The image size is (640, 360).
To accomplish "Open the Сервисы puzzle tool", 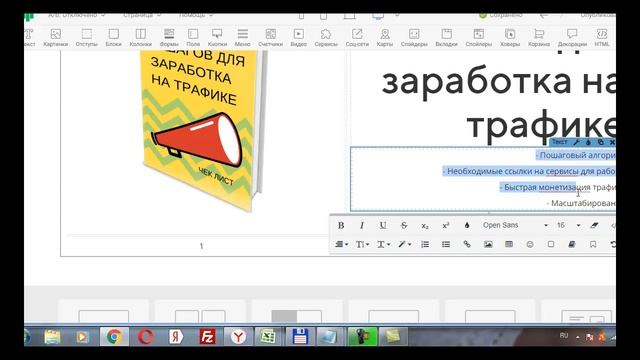I will click(x=326, y=37).
